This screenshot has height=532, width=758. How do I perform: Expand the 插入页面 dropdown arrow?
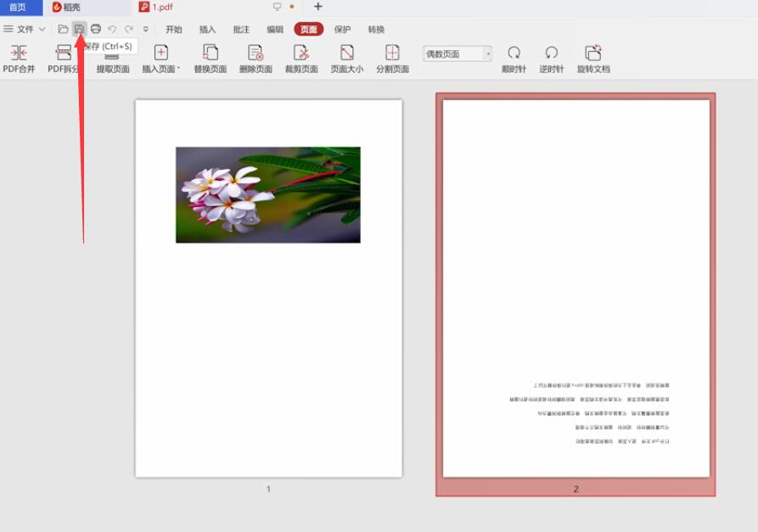(178, 69)
